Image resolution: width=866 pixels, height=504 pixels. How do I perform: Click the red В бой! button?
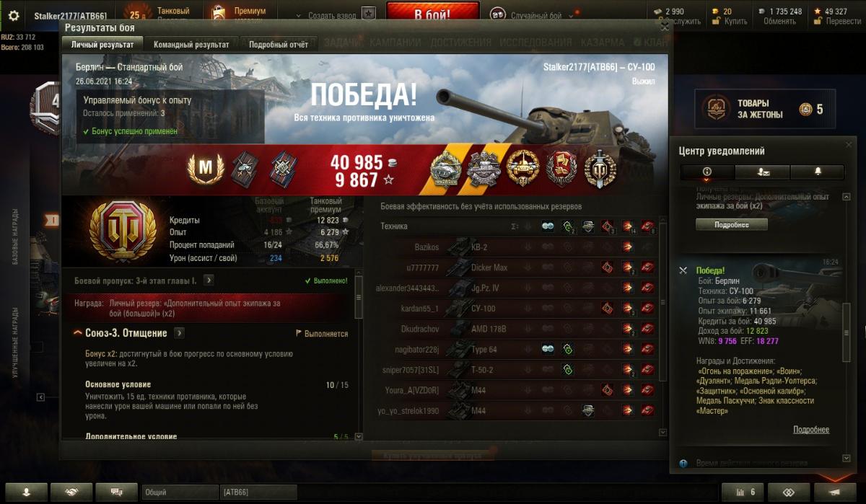433,14
